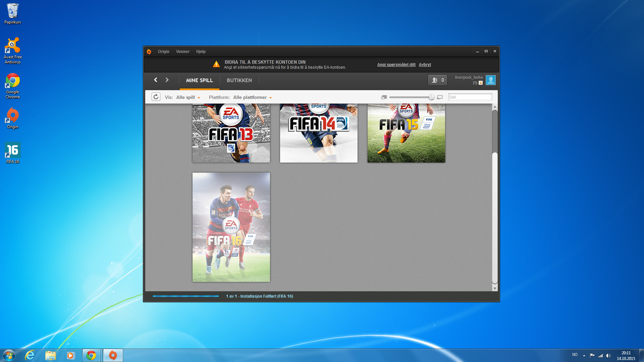Open the Windows Start menu
The height and width of the screenshot is (362, 644).
click(9, 355)
